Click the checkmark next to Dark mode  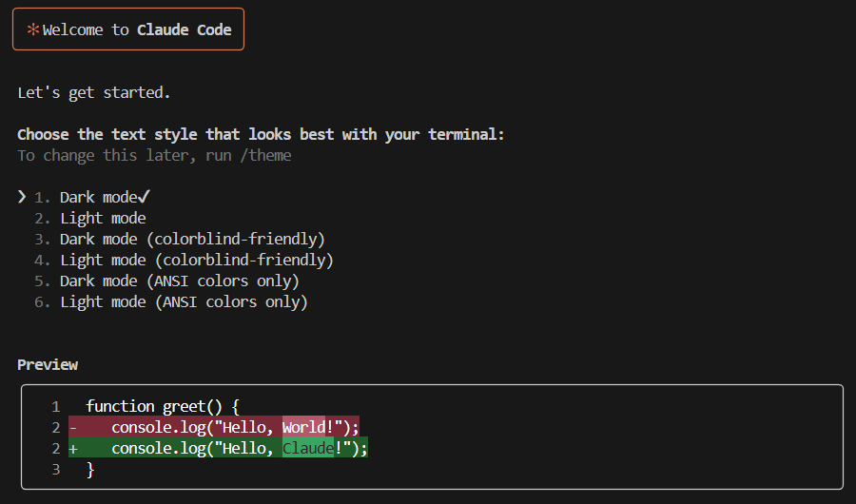[x=145, y=197]
